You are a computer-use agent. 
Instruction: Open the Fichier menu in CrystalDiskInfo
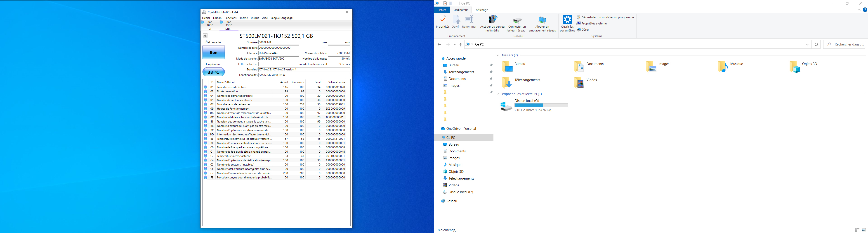coord(206,18)
